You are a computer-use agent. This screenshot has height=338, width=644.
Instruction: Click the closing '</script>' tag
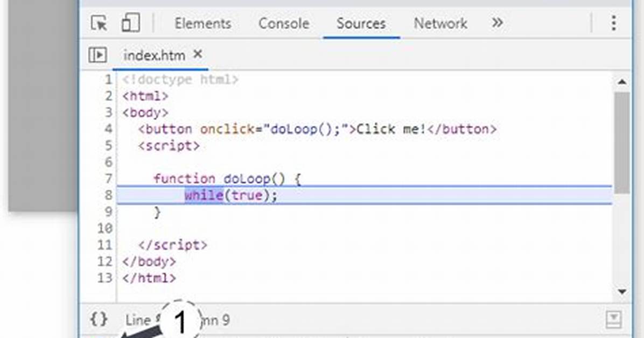[x=172, y=245]
